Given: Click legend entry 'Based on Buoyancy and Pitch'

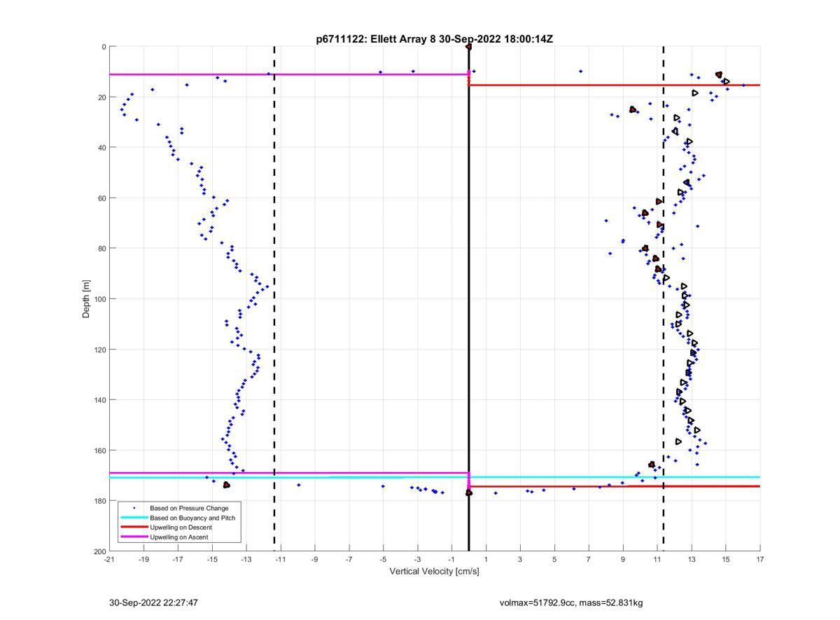Looking at the screenshot, I should coord(192,517).
